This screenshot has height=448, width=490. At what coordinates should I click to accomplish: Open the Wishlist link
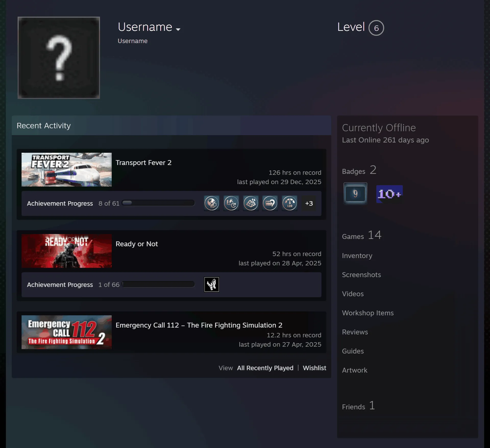click(314, 368)
